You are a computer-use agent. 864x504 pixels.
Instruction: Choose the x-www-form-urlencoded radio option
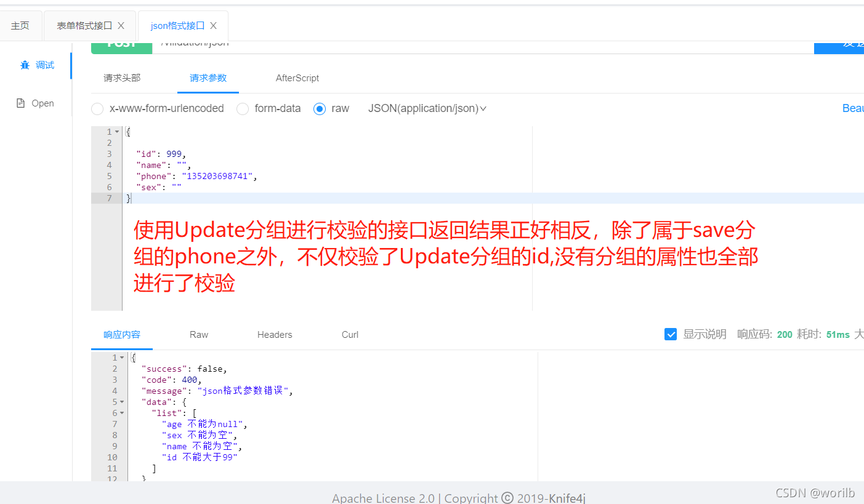coord(97,109)
